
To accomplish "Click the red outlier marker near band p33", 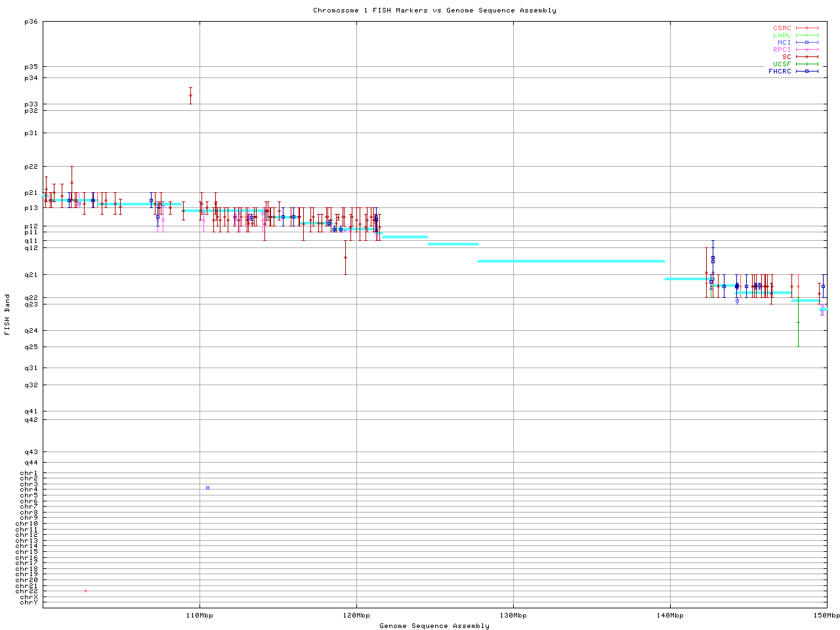I will click(x=190, y=96).
